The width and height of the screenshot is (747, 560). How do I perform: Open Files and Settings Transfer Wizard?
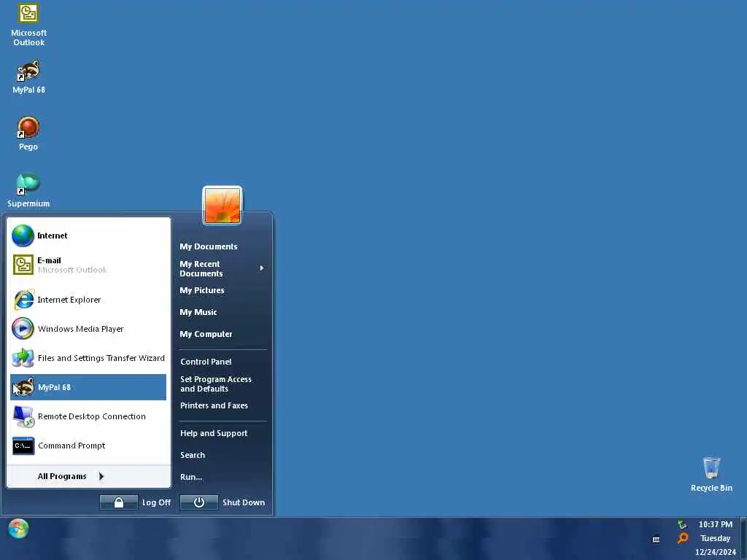click(x=88, y=358)
